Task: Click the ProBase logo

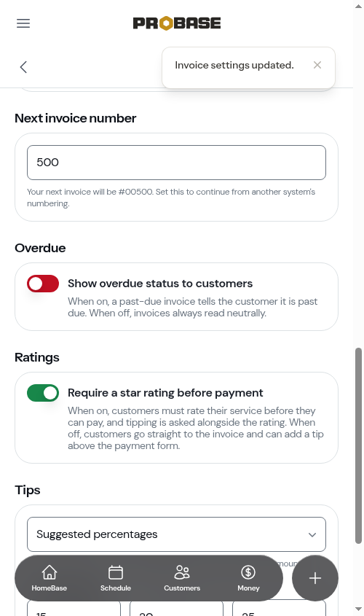Action: coord(177,23)
